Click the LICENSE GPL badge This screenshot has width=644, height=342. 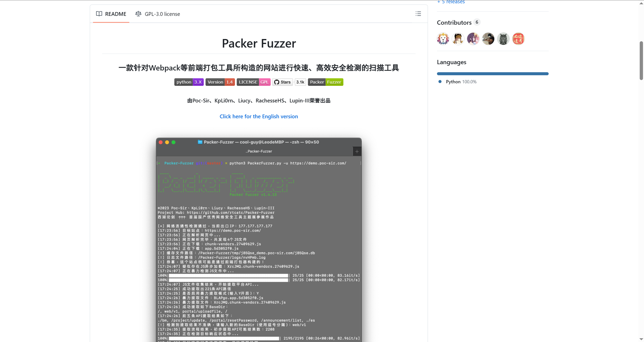[253, 82]
